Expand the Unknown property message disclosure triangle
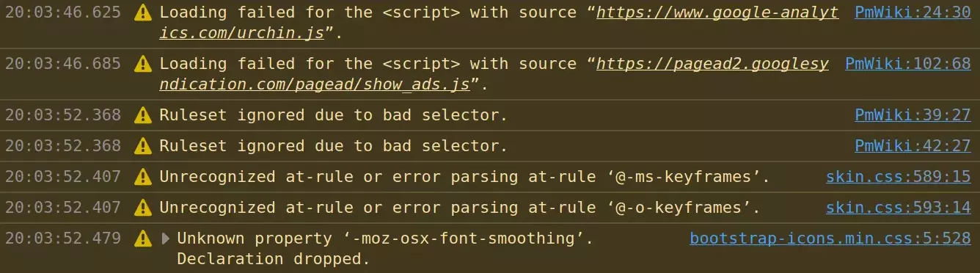The width and height of the screenshot is (980, 273). (166, 239)
